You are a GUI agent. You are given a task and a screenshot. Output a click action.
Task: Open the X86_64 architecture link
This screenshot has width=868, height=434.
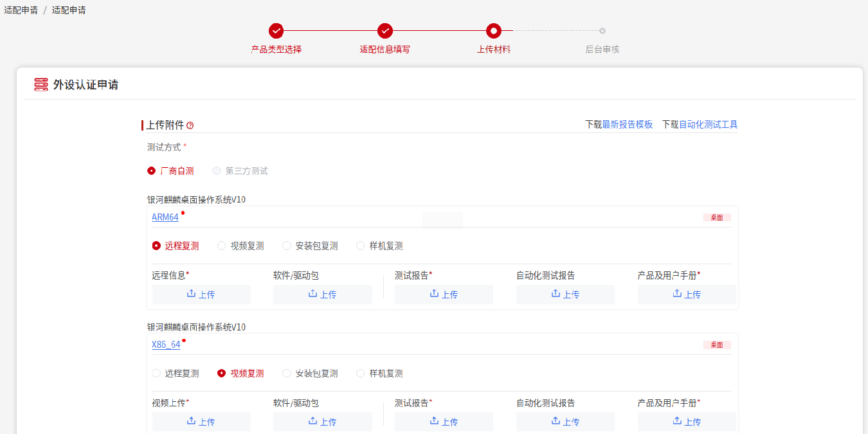(166, 345)
